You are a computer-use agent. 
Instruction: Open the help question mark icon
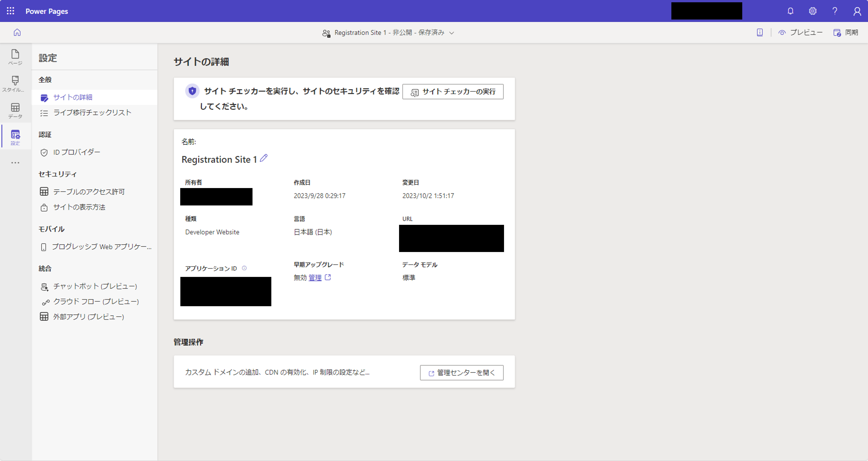pyautogui.click(x=835, y=11)
